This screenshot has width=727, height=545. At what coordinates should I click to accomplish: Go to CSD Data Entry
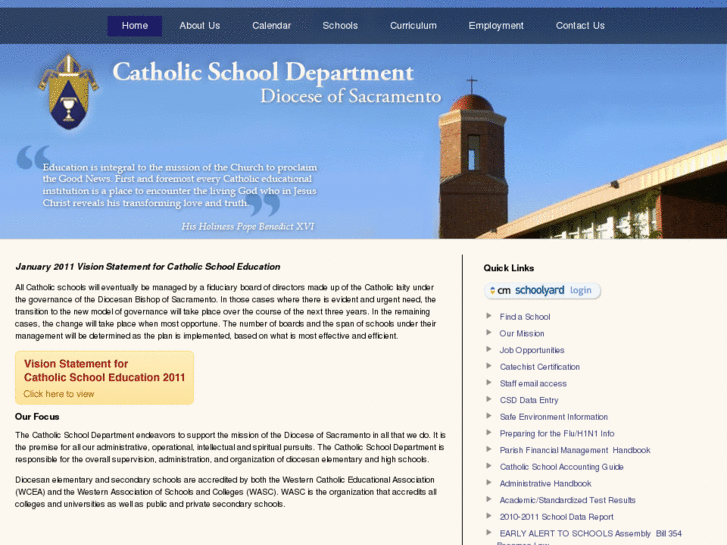point(529,400)
